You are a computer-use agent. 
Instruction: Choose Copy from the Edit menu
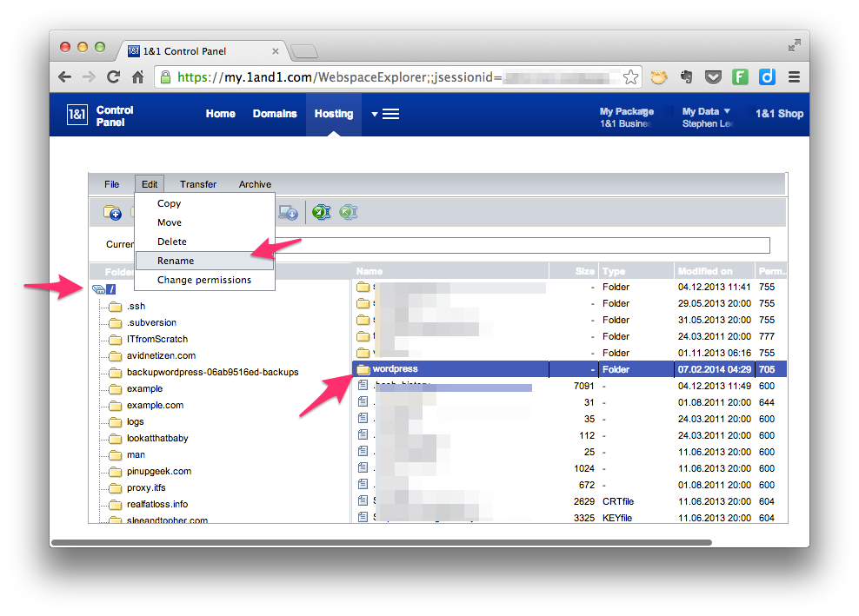pos(170,203)
